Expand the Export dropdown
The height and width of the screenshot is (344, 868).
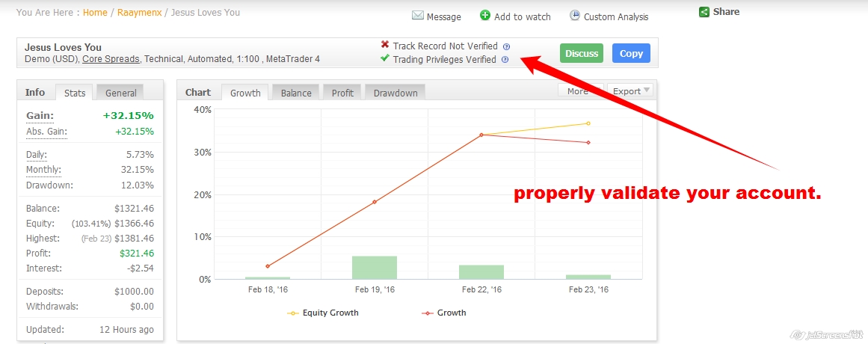[x=630, y=90]
